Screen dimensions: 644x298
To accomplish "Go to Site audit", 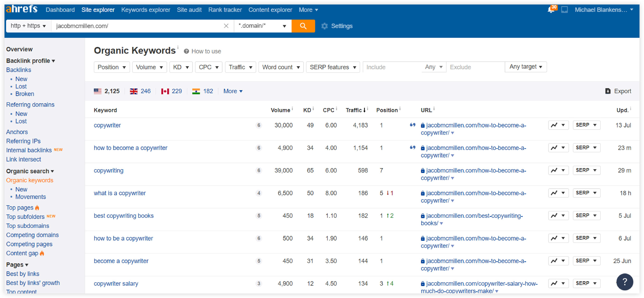I will (x=189, y=10).
